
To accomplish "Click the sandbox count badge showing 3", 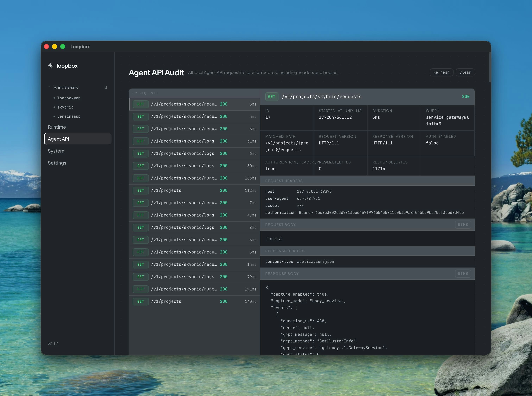I will 106,88.
